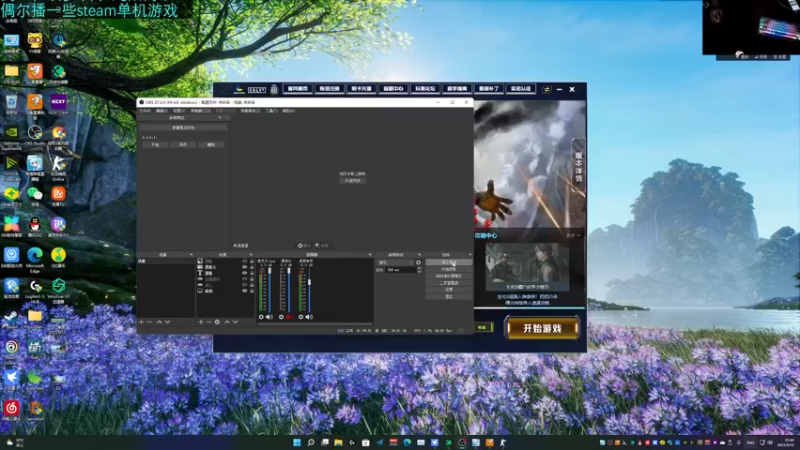Mute the first mixer channel speaker
The image size is (800, 450).
pos(269,317)
